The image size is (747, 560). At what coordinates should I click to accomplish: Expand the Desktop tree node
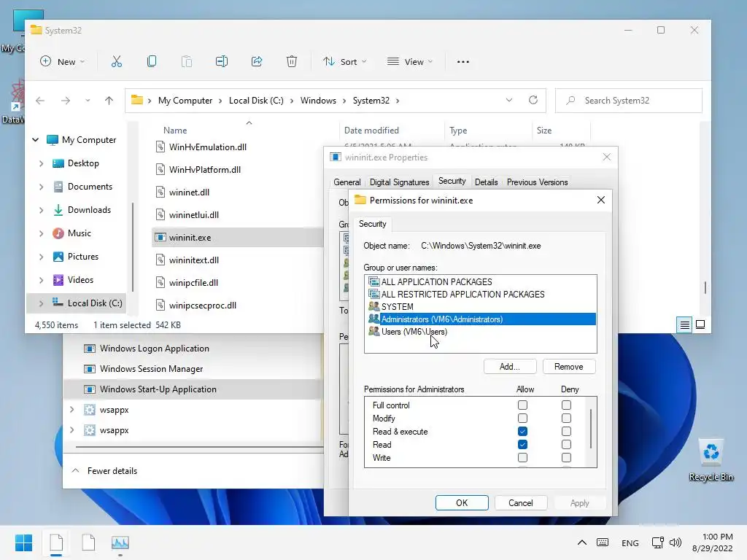42,163
